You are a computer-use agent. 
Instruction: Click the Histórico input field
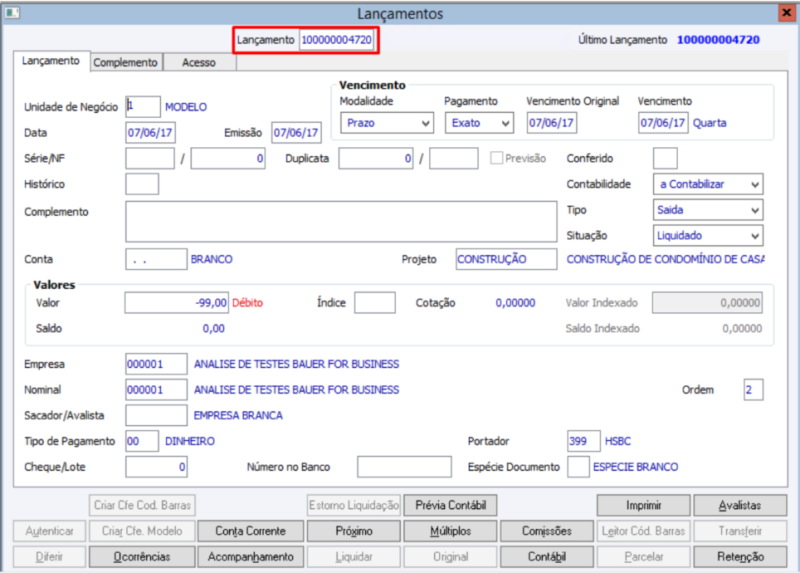tap(142, 184)
